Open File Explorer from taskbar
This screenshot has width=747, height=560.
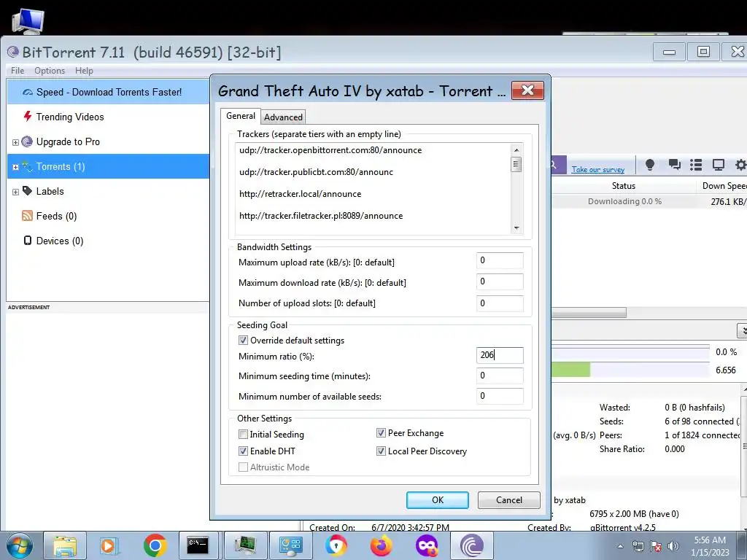click(65, 545)
